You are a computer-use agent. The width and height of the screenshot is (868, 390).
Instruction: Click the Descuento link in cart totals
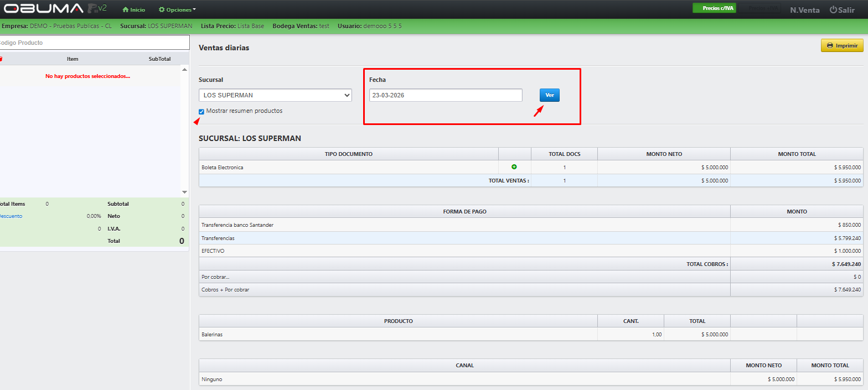pos(11,216)
